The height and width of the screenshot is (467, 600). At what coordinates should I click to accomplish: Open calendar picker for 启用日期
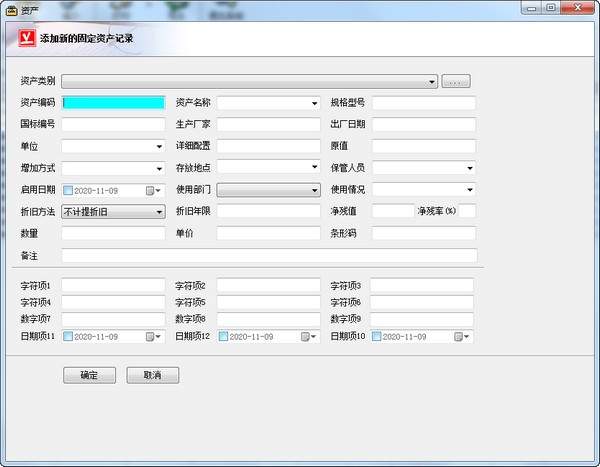tap(153, 190)
